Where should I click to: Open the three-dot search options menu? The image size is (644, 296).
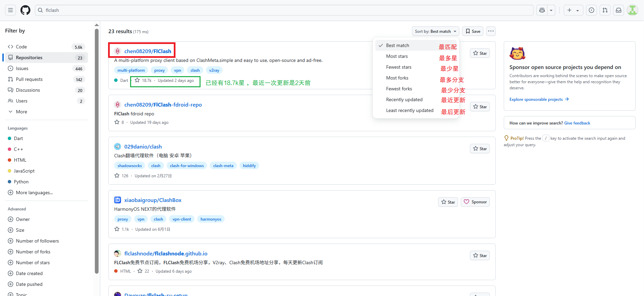[491, 31]
